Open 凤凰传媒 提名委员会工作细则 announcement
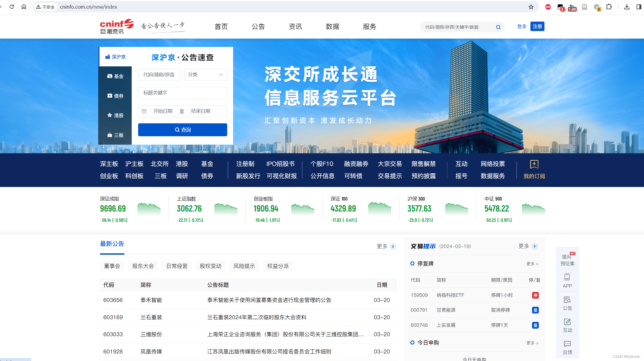Viewport: 644px width, 361px height. coord(269,352)
